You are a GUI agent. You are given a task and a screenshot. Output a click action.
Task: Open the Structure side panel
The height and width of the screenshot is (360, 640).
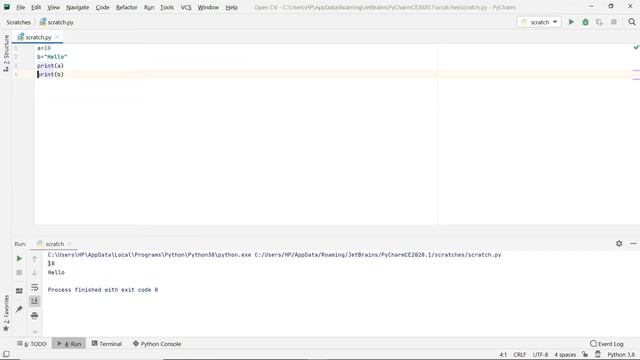click(6, 53)
